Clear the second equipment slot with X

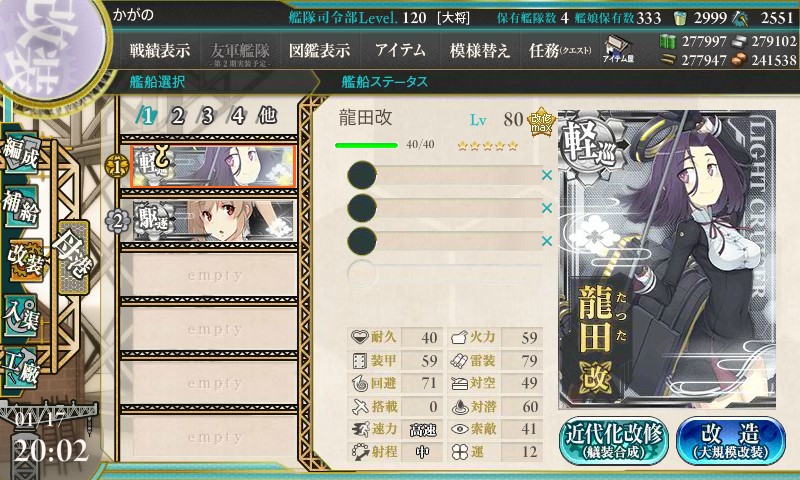[x=547, y=208]
